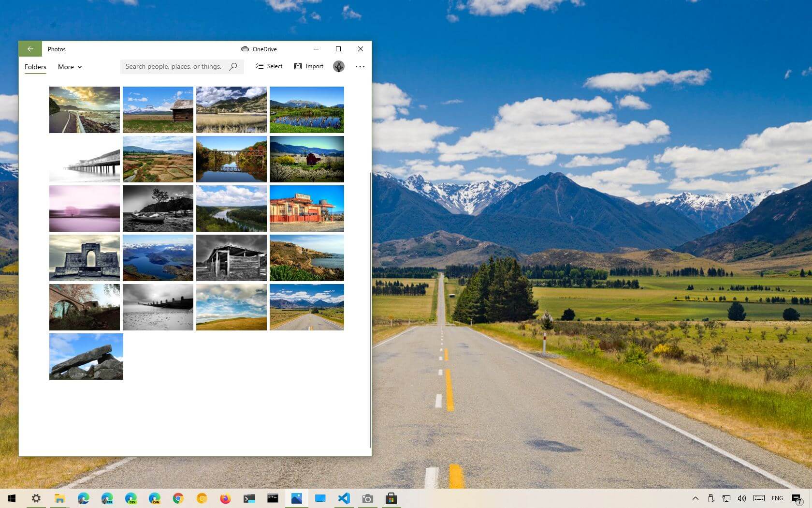Show hidden system tray icons
This screenshot has width=812, height=508.
pyautogui.click(x=695, y=498)
